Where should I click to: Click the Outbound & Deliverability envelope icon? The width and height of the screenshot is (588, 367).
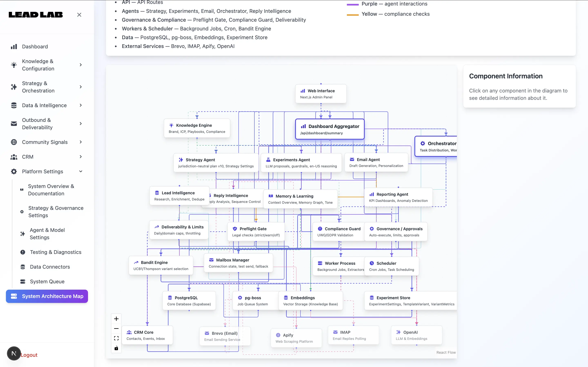pyautogui.click(x=14, y=123)
